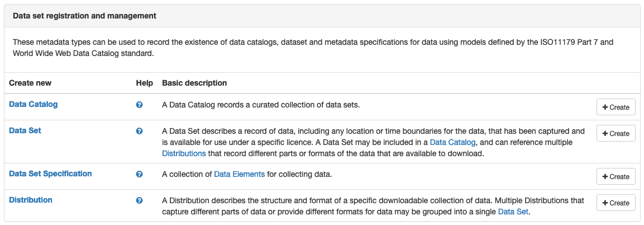The height and width of the screenshot is (225, 644).
Task: Click the 'Create new' column header
Action: tap(30, 83)
